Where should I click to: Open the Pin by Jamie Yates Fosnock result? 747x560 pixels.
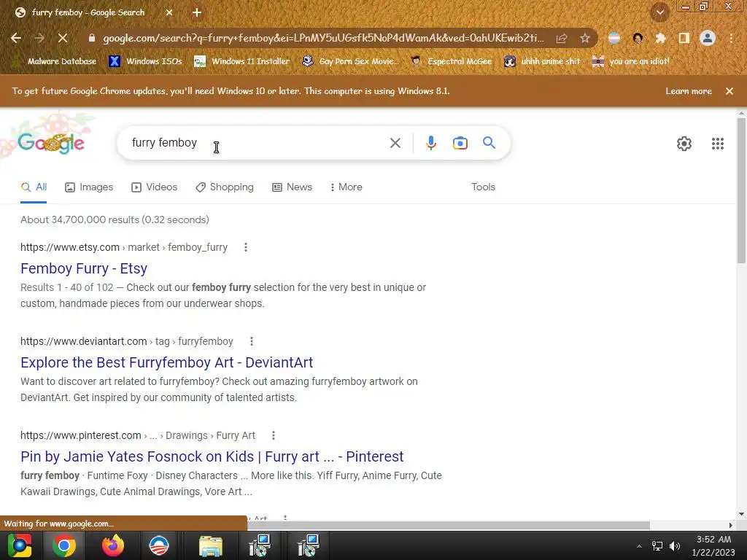click(x=212, y=456)
